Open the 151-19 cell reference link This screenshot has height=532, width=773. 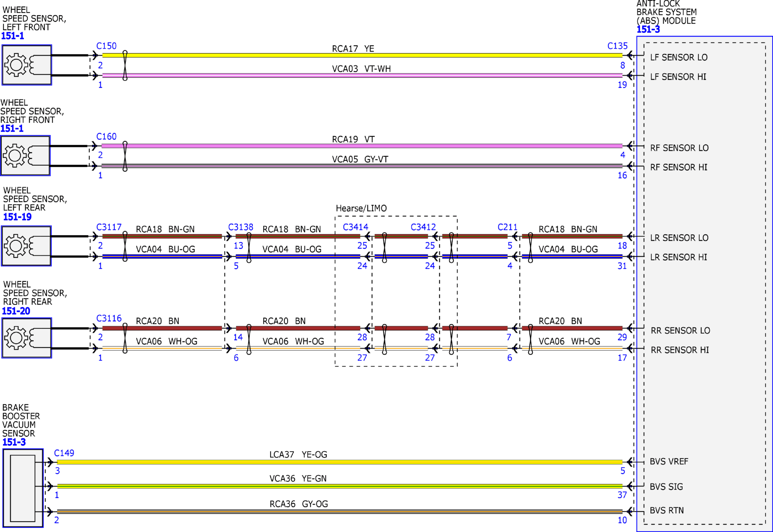click(x=17, y=217)
